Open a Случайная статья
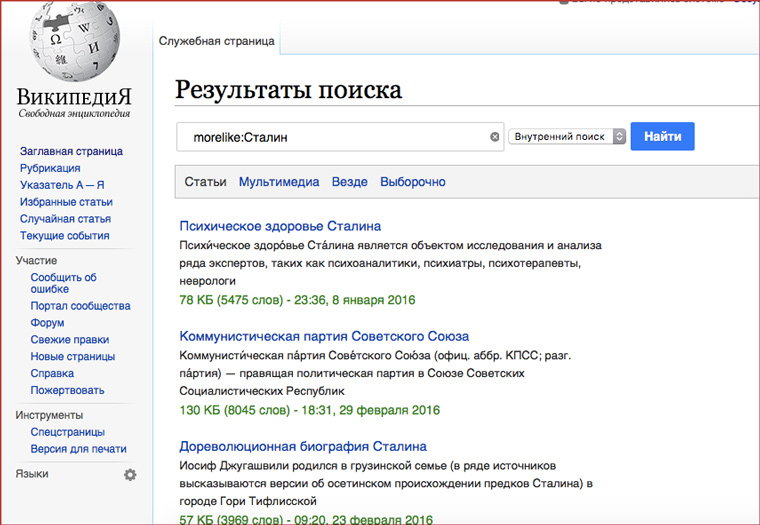 pos(65,219)
